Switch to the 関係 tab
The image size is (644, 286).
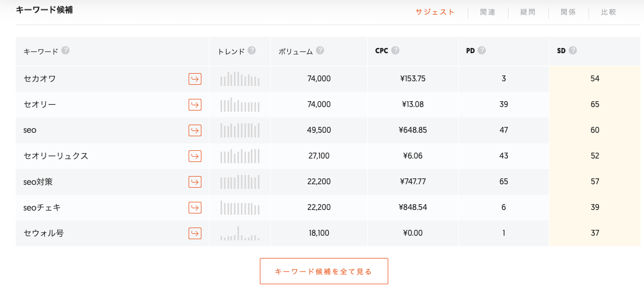pos(568,12)
